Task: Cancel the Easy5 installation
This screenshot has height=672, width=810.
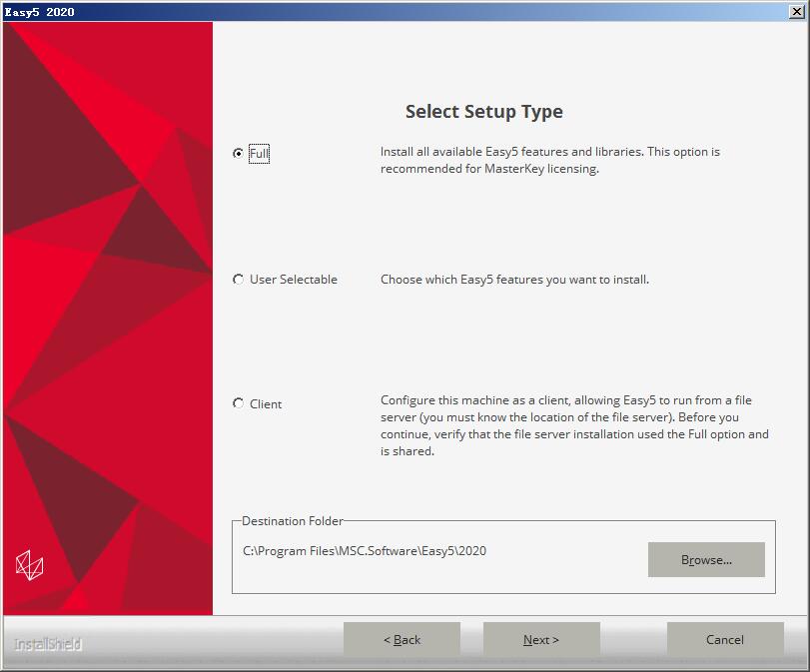Action: click(x=725, y=639)
